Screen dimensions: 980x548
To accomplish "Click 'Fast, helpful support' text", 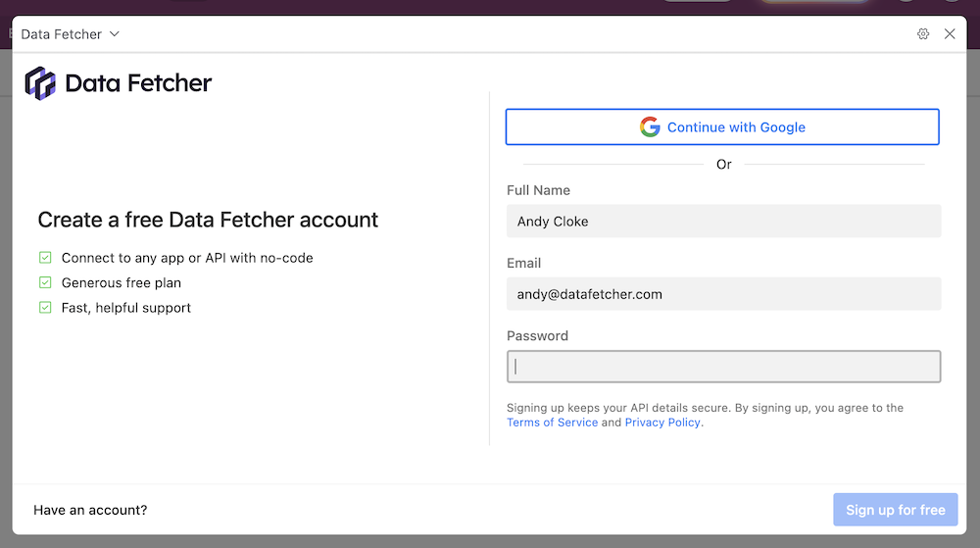I will tap(125, 308).
